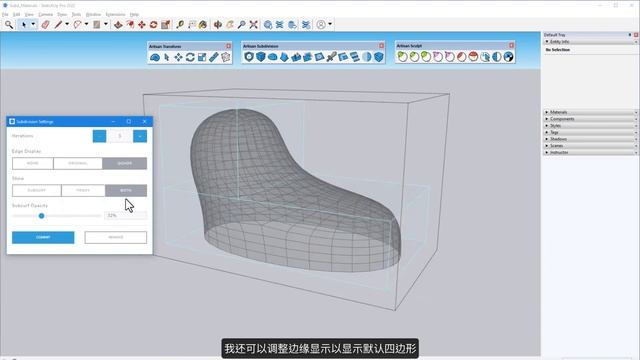640x360 pixels.
Task: Open 3D Warehouse icon in toolbar
Action: point(268,25)
